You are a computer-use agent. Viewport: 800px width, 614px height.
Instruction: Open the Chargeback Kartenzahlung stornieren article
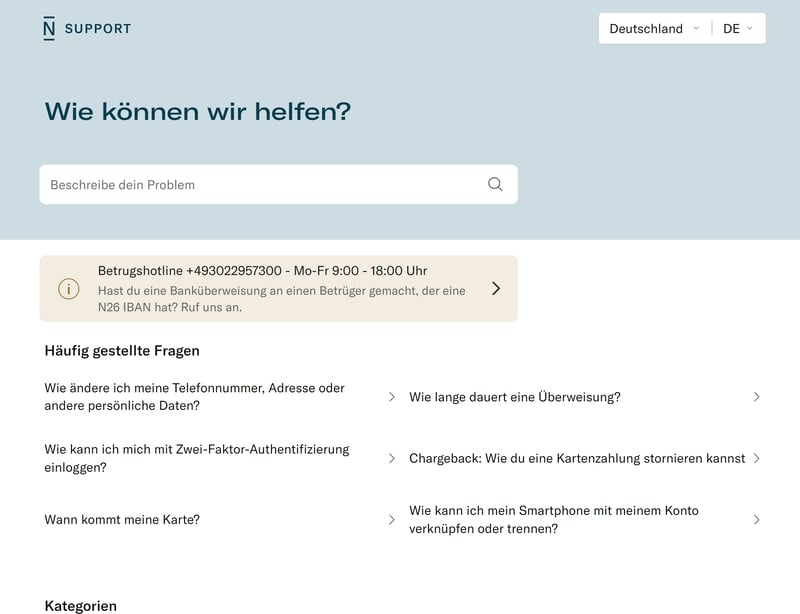point(576,458)
